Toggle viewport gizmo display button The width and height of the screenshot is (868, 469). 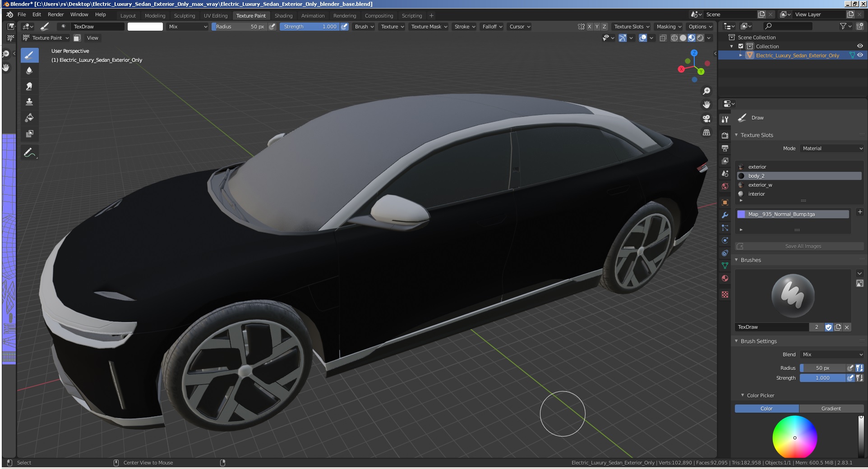tap(622, 38)
